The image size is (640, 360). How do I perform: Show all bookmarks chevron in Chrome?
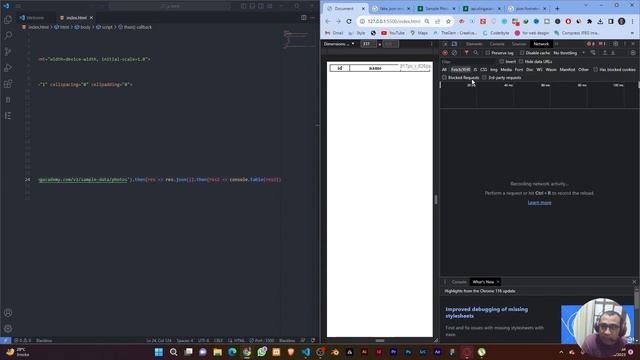tap(632, 33)
